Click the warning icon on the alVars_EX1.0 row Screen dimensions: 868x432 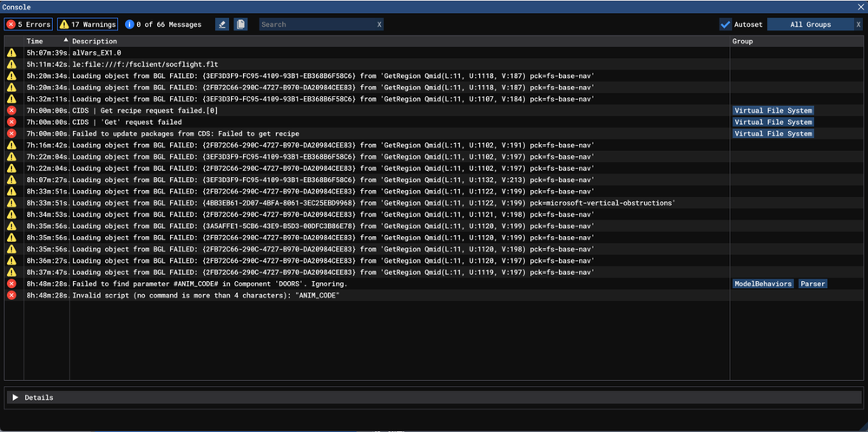[11, 53]
